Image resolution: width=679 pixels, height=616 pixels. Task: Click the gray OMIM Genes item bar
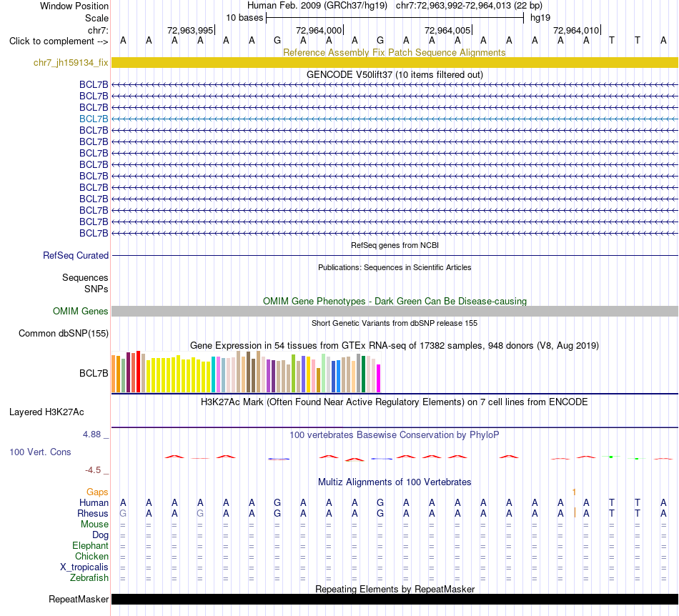click(x=395, y=312)
